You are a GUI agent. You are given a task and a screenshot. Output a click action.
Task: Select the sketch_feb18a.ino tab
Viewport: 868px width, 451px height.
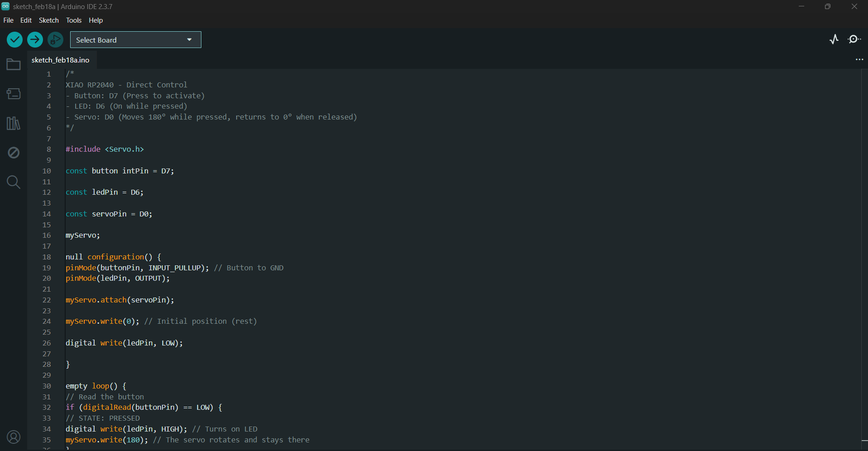coord(61,60)
